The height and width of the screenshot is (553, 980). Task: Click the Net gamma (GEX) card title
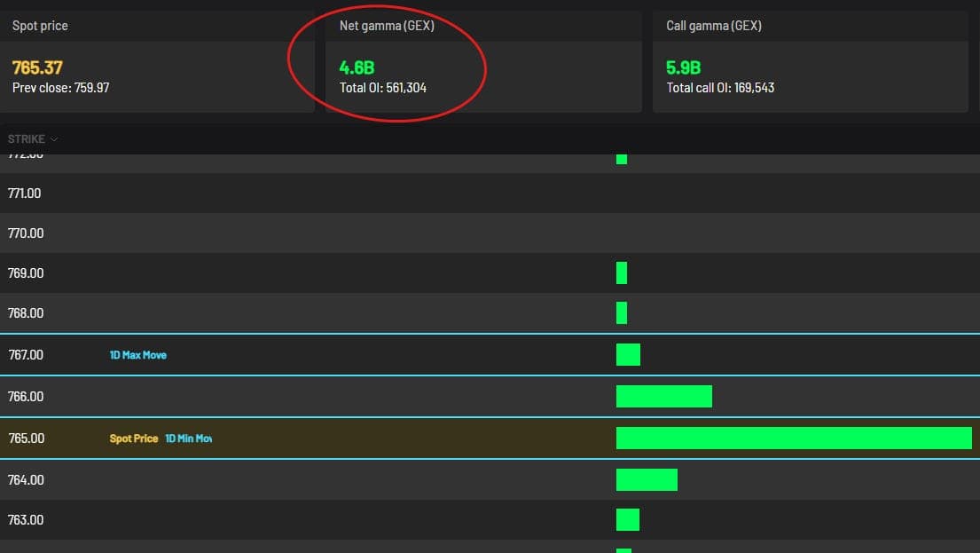click(387, 26)
